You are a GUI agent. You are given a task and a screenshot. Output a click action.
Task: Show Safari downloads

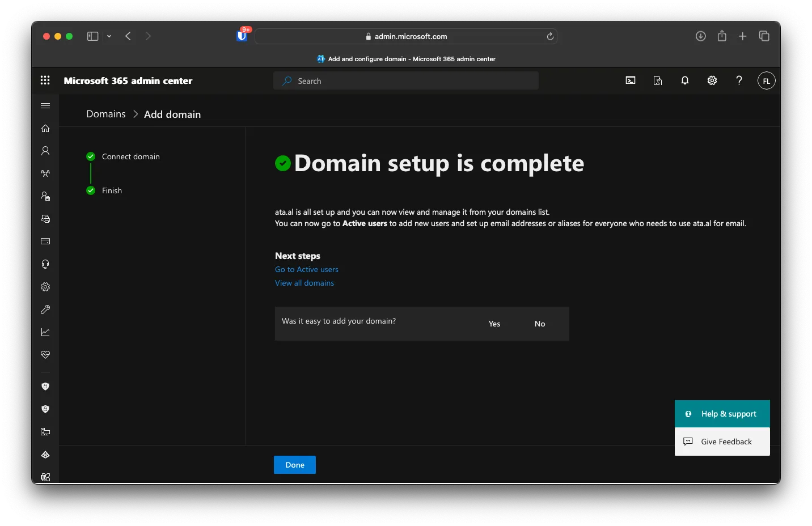[701, 36]
